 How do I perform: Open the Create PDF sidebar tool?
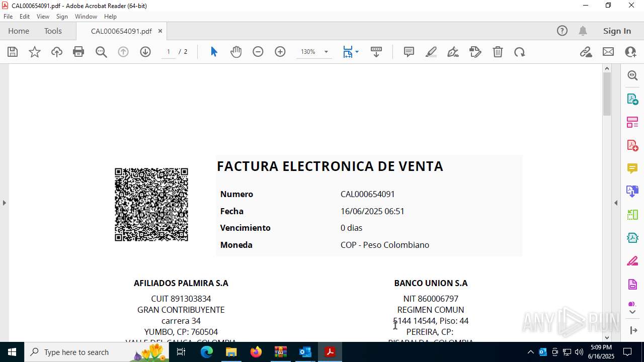[x=632, y=145]
